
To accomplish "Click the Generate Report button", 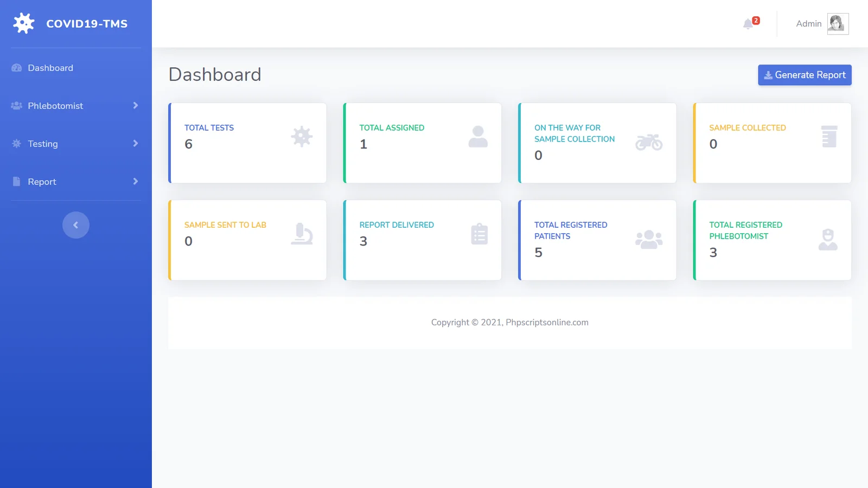I will (x=805, y=75).
